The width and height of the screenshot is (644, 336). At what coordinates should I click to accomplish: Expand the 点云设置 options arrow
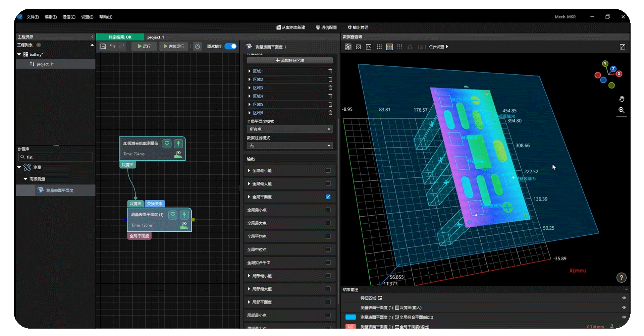coord(447,47)
